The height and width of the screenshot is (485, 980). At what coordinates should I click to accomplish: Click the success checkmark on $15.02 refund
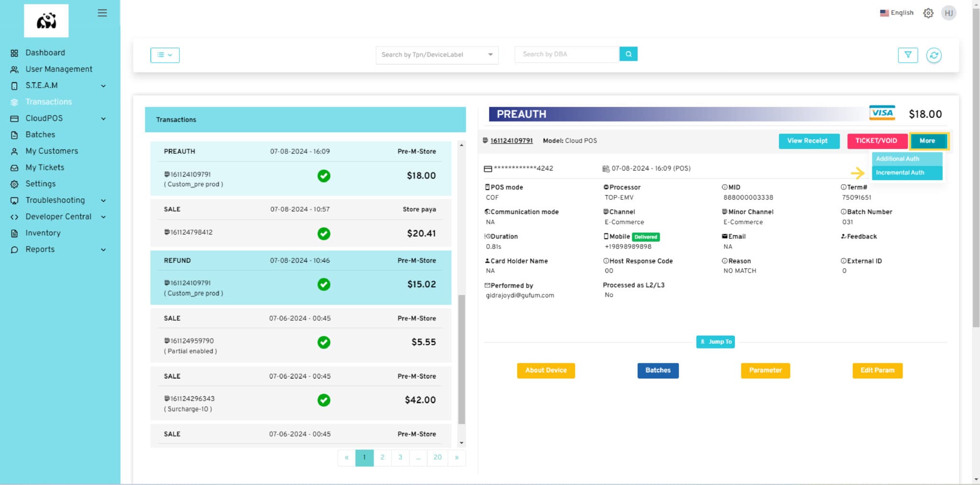point(324,284)
